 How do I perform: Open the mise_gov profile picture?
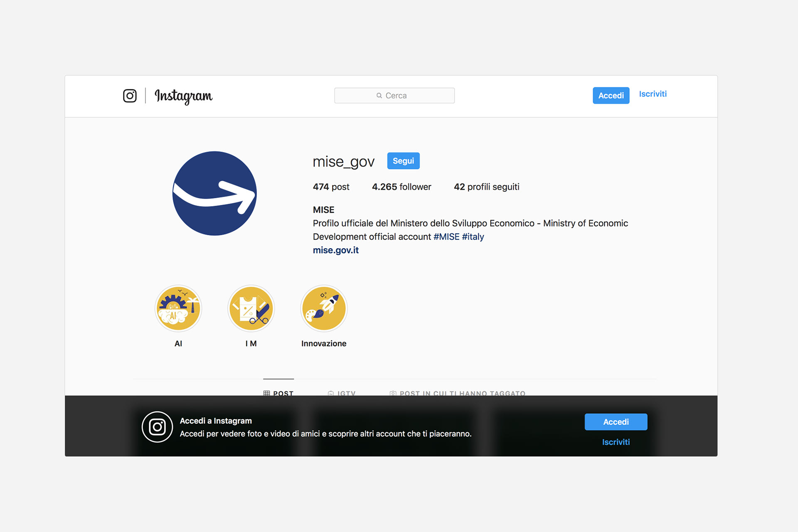214,193
